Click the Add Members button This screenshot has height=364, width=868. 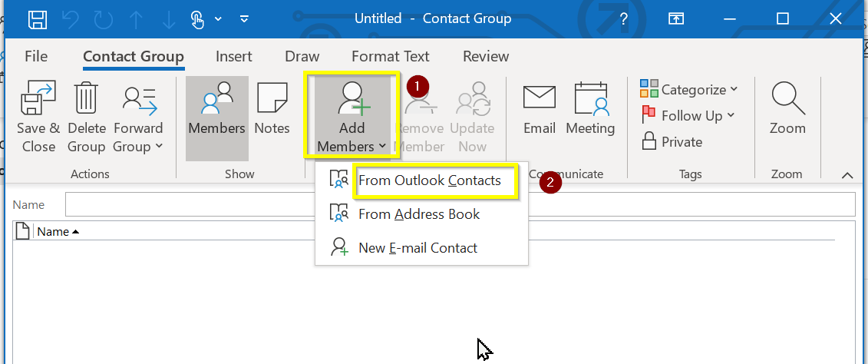click(352, 117)
